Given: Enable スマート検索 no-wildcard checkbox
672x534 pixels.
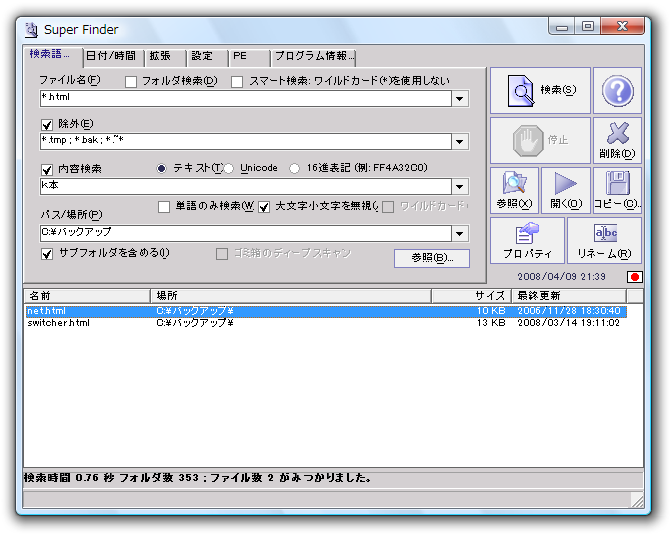Looking at the screenshot, I should [x=237, y=82].
